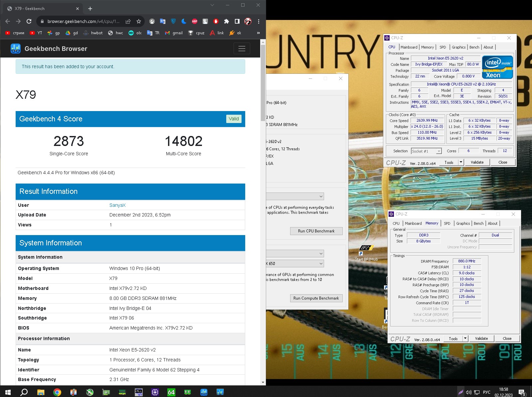Viewport: 532px width, 397px height.
Task: Open SPD tab in lower CPU-Z
Action: point(447,223)
